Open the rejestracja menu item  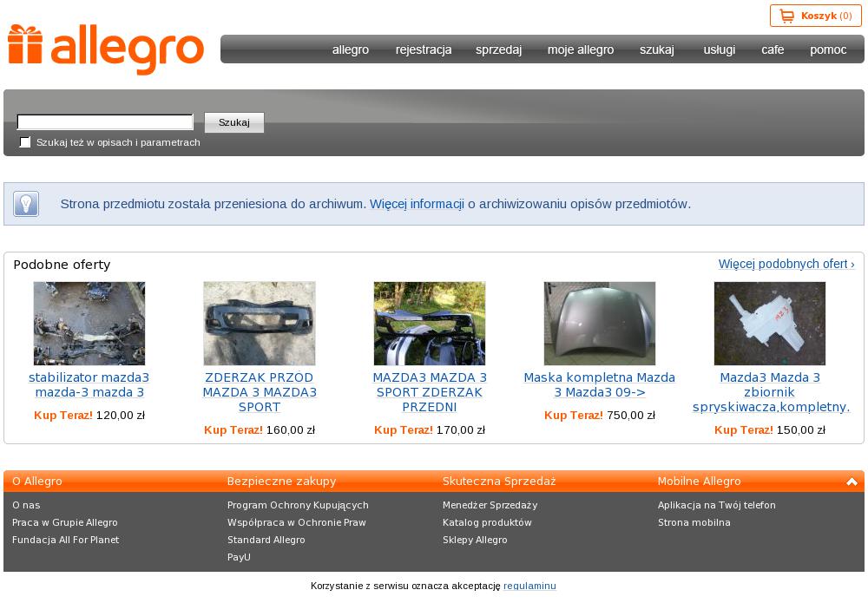[x=424, y=49]
